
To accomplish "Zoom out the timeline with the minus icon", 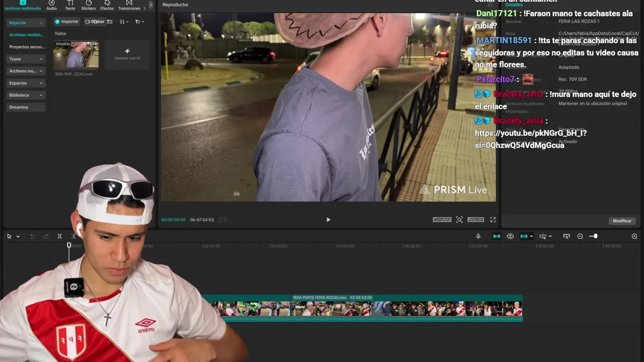I will (x=580, y=236).
